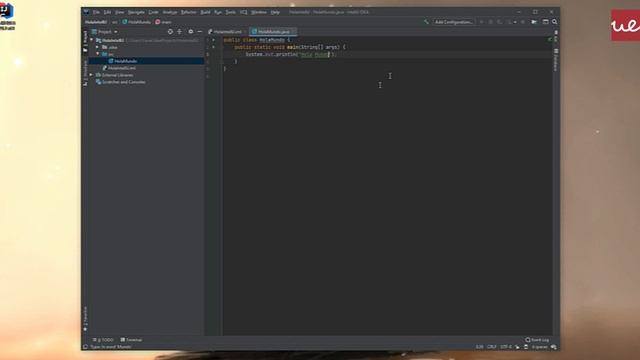This screenshot has height=360, width=640.
Task: Click run gutter arrow beside main method
Action: coord(213,47)
